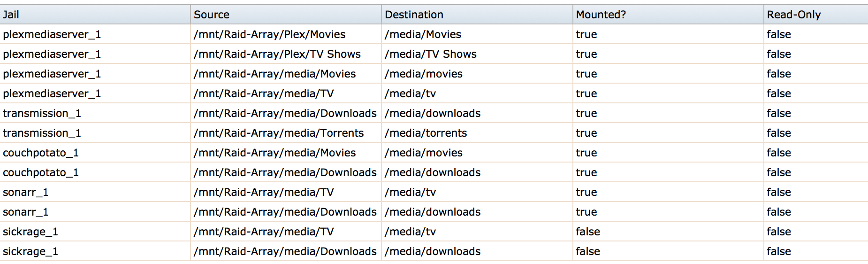868x264 pixels.
Task: Select the /media/torrents destination cell
Action: point(426,133)
